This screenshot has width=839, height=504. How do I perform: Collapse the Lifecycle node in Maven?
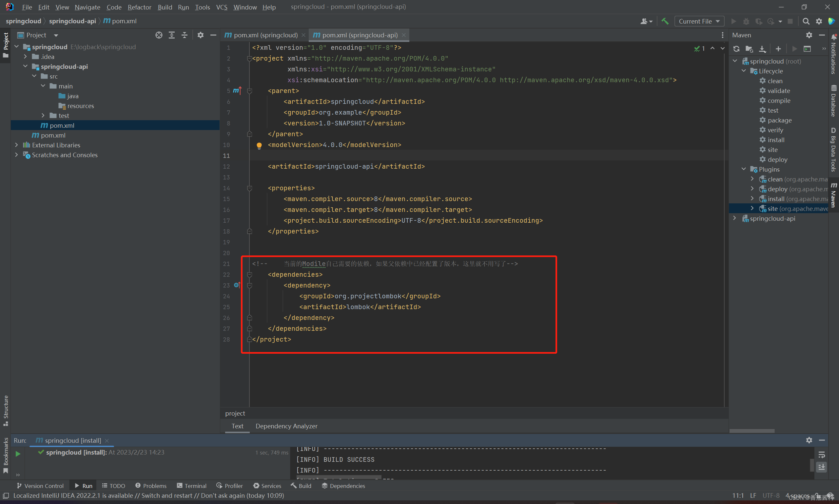click(744, 71)
